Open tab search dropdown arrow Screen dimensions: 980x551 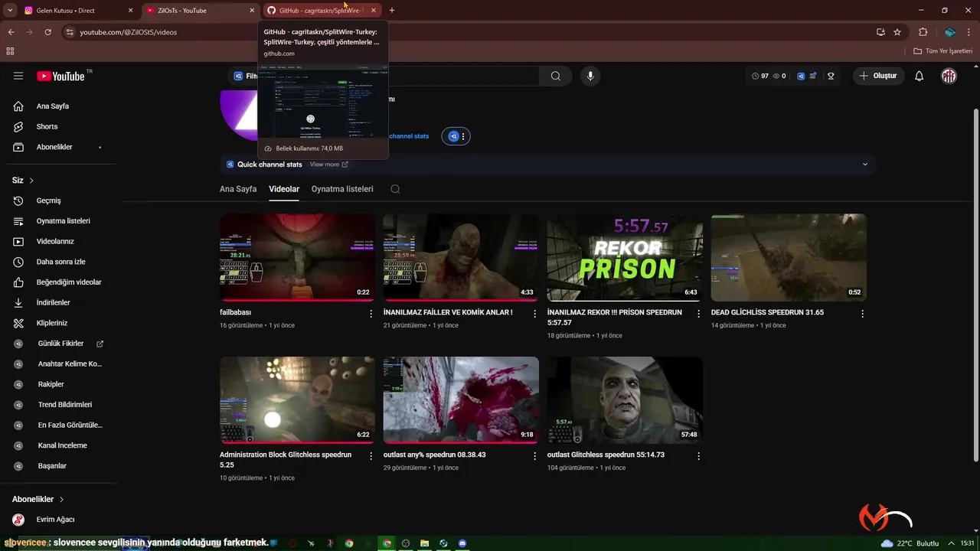coord(10,11)
